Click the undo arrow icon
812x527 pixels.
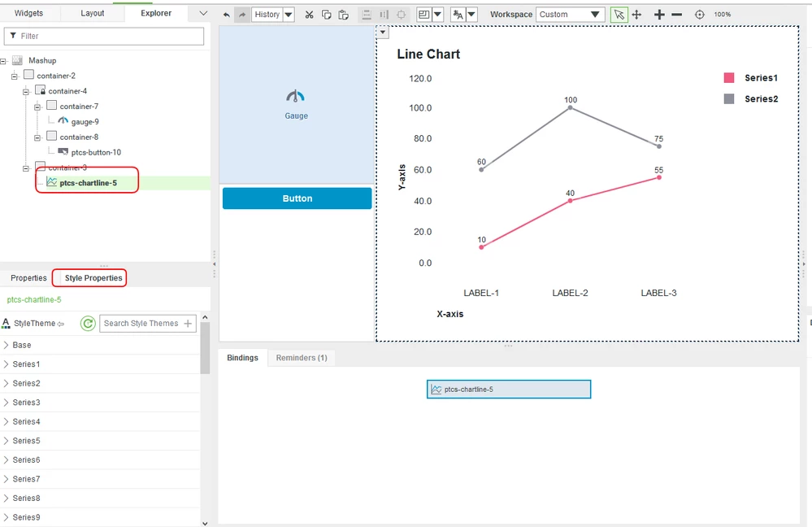226,15
